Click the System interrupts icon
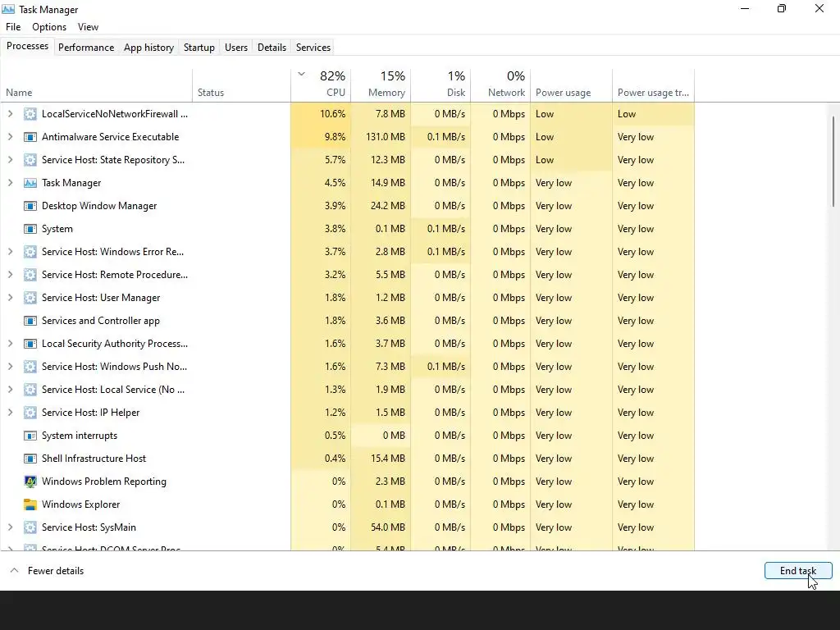Image resolution: width=840 pixels, height=630 pixels. [30, 436]
